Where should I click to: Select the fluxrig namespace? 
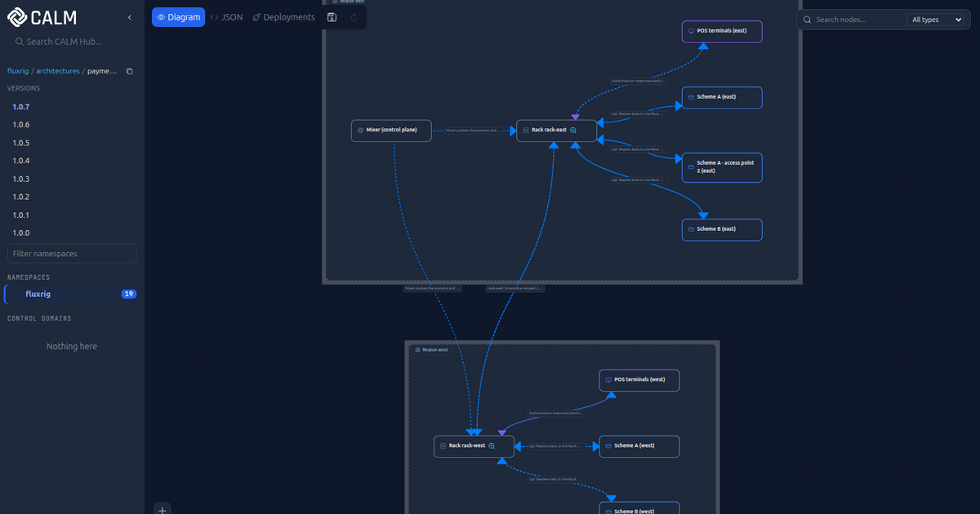coord(72,294)
